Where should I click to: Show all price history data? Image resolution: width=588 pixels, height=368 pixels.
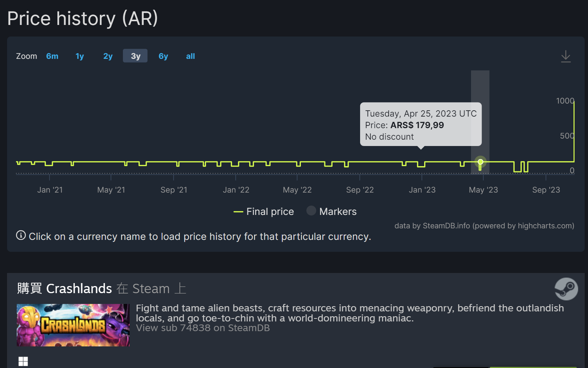tap(190, 56)
